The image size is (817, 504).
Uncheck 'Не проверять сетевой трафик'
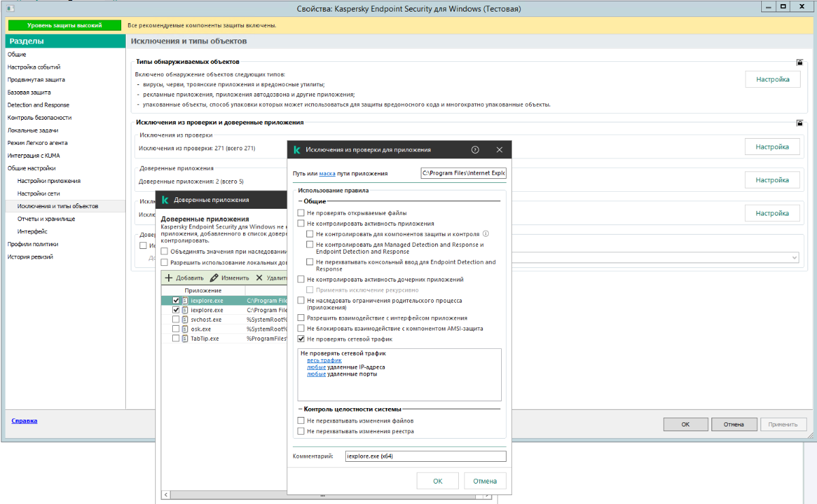(301, 339)
